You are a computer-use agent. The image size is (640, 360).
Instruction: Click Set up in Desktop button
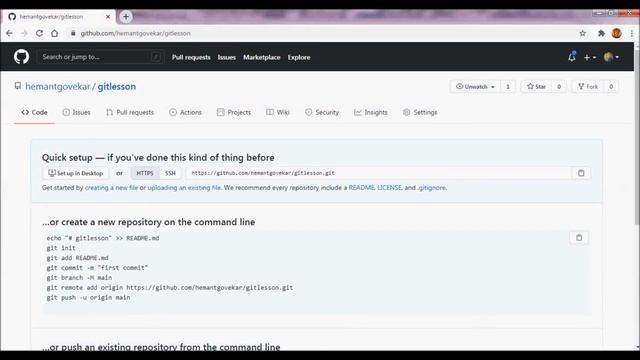pyautogui.click(x=76, y=173)
